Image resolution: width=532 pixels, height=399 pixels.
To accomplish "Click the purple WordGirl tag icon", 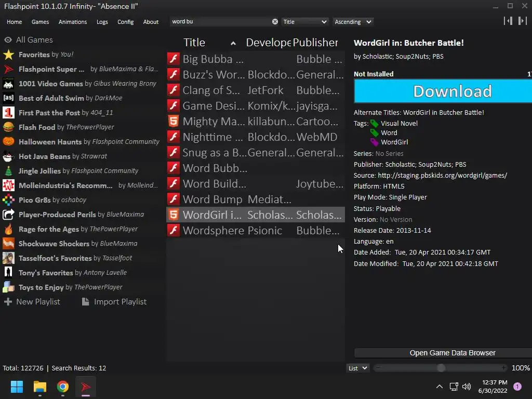I will point(374,142).
